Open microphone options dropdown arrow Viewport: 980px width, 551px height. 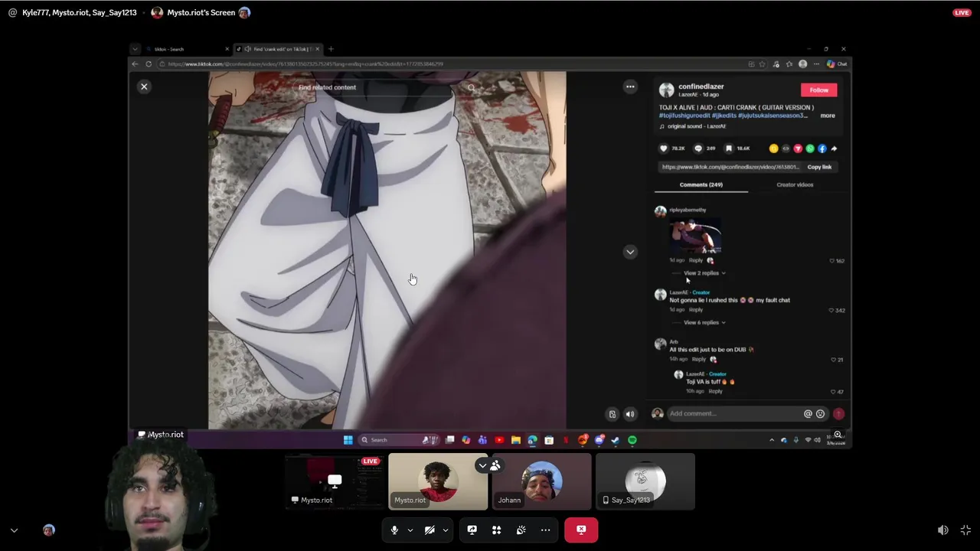(x=410, y=530)
